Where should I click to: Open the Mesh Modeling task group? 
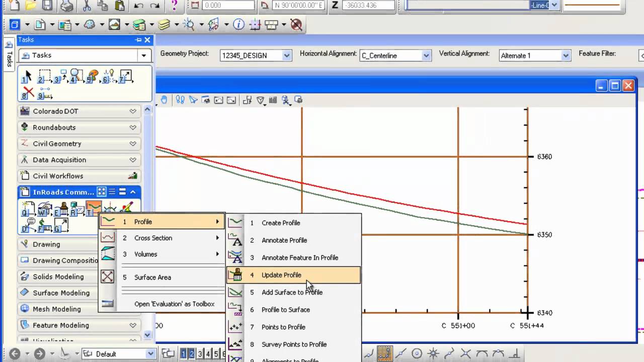coord(79,309)
